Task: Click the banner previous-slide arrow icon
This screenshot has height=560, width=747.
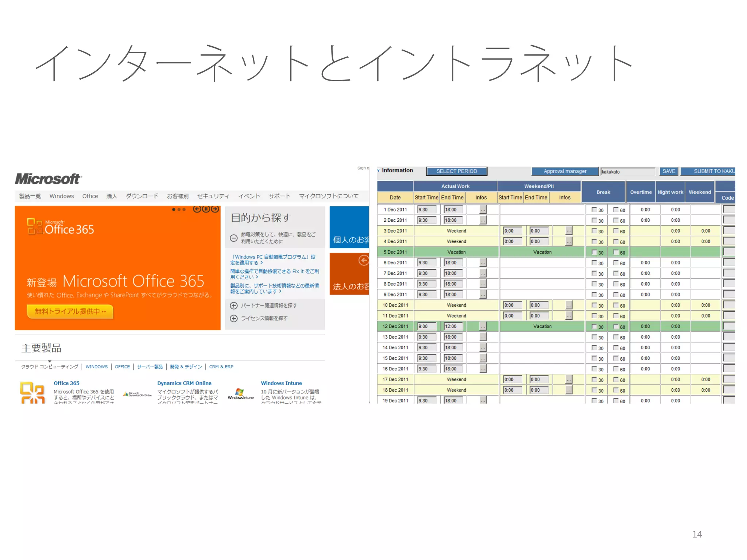Action: [197, 209]
